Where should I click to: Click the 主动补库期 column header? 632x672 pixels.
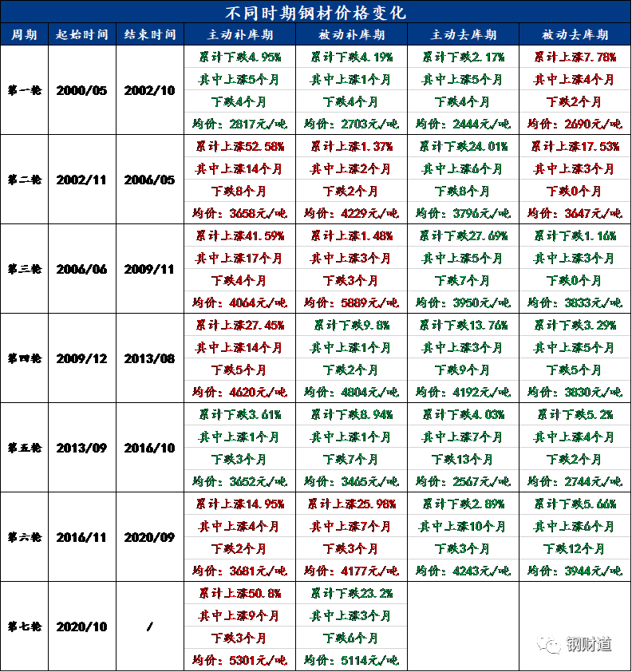coord(239,35)
